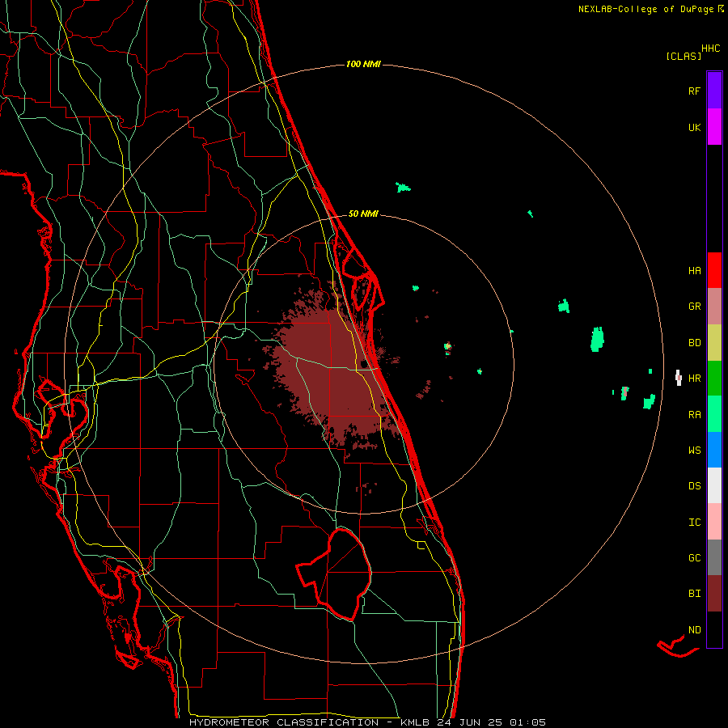728x728 pixels.
Task: Click the BD legend label
Action: [694, 343]
